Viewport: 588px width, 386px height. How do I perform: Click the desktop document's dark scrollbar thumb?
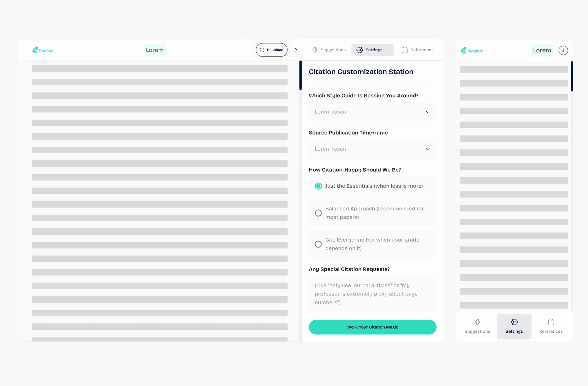(x=300, y=75)
